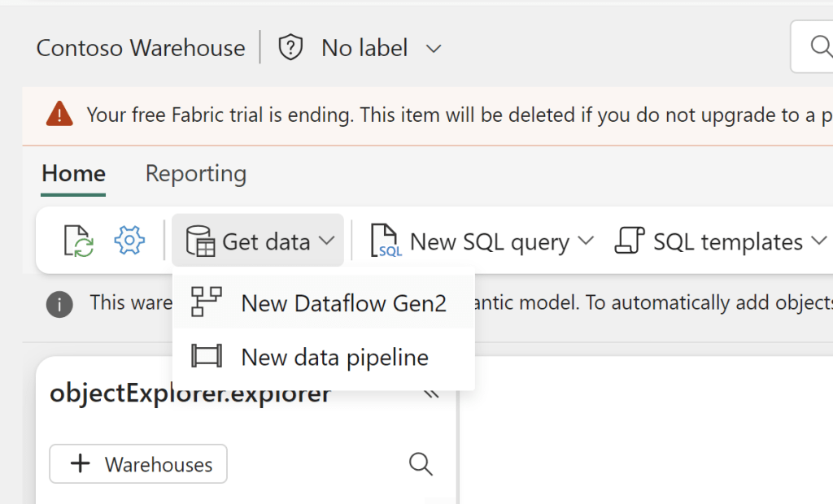833x504 pixels.
Task: Switch to the Home tab
Action: (x=73, y=173)
